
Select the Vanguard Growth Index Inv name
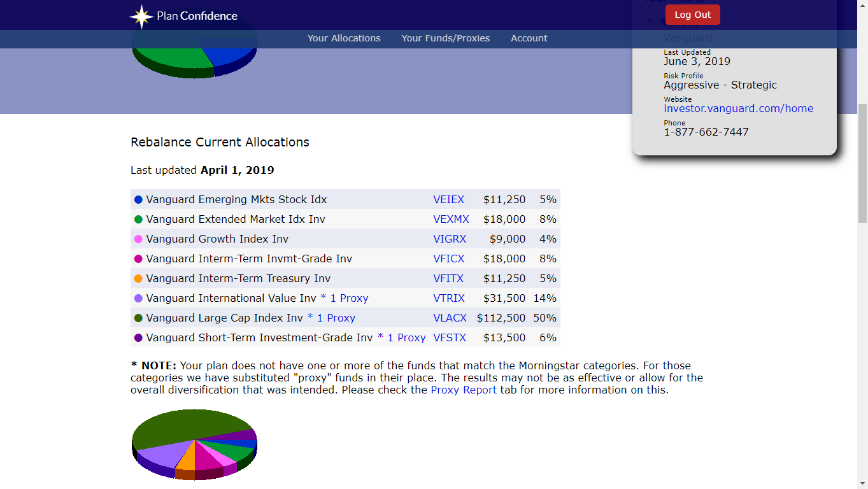point(217,239)
